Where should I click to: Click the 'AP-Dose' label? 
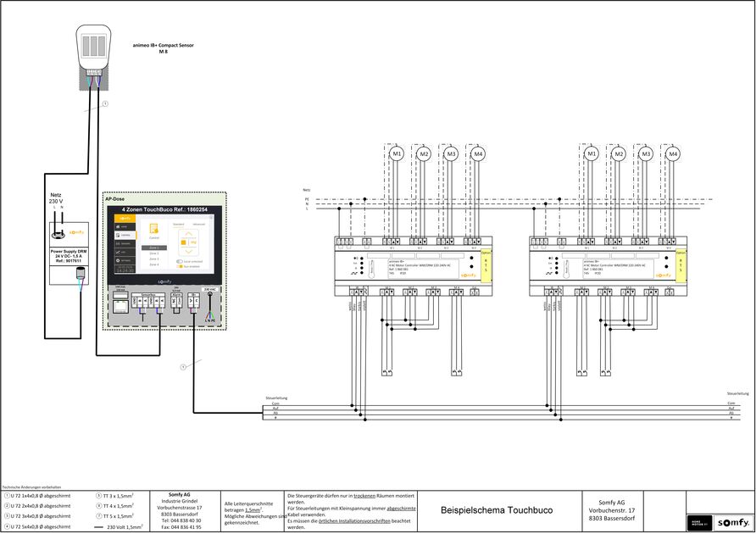pyautogui.click(x=114, y=198)
